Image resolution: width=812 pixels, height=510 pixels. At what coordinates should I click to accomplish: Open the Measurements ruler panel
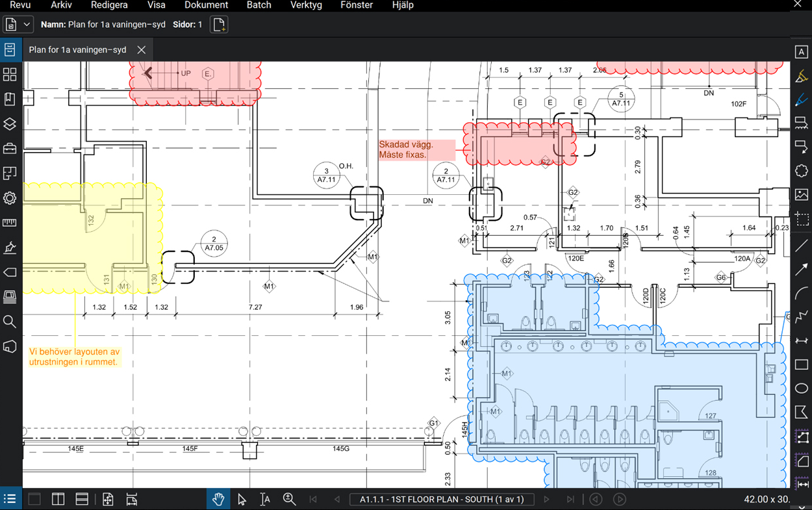pyautogui.click(x=10, y=223)
